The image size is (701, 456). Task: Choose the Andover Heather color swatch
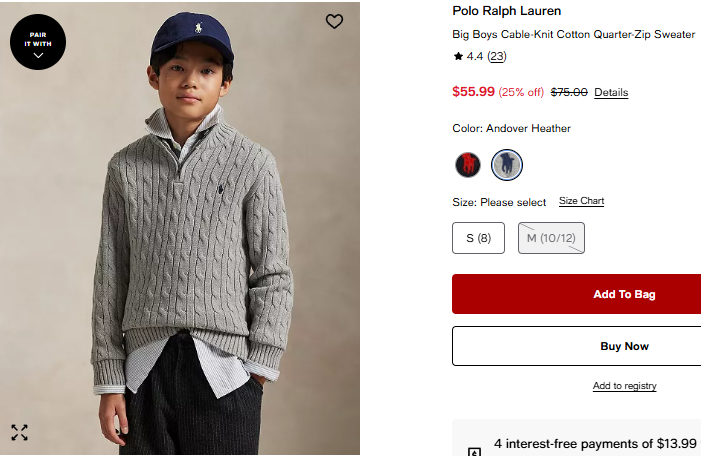(x=507, y=164)
